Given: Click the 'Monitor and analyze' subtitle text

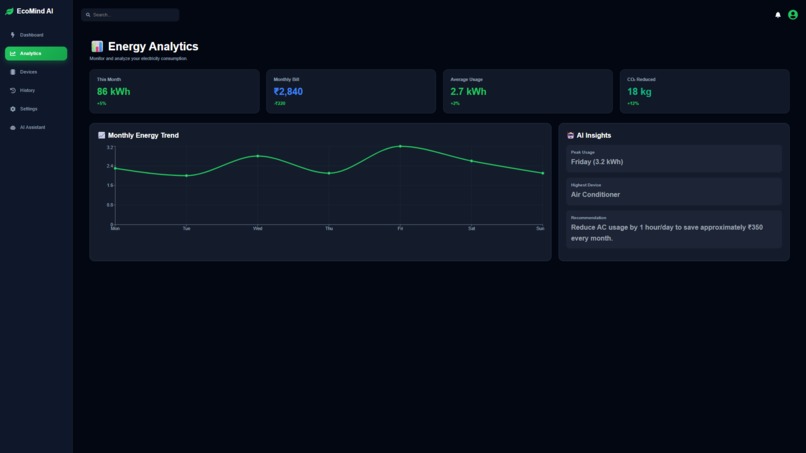Looking at the screenshot, I should pyautogui.click(x=138, y=59).
